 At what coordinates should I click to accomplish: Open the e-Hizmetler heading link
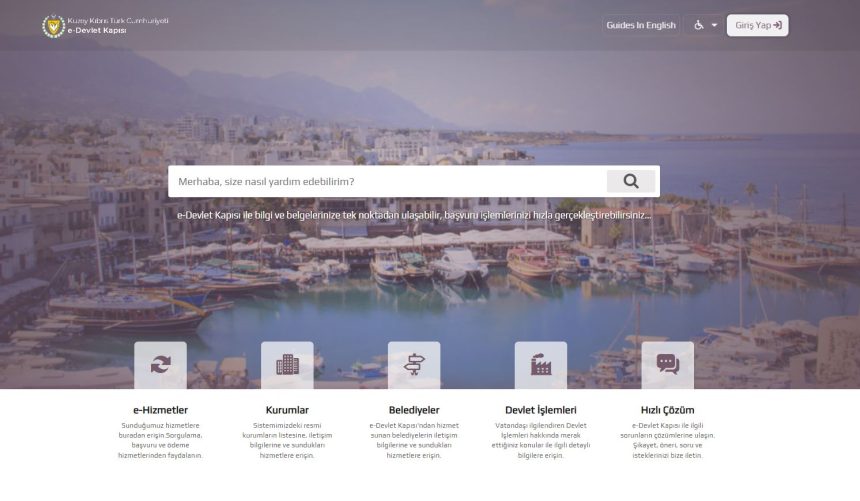(160, 410)
